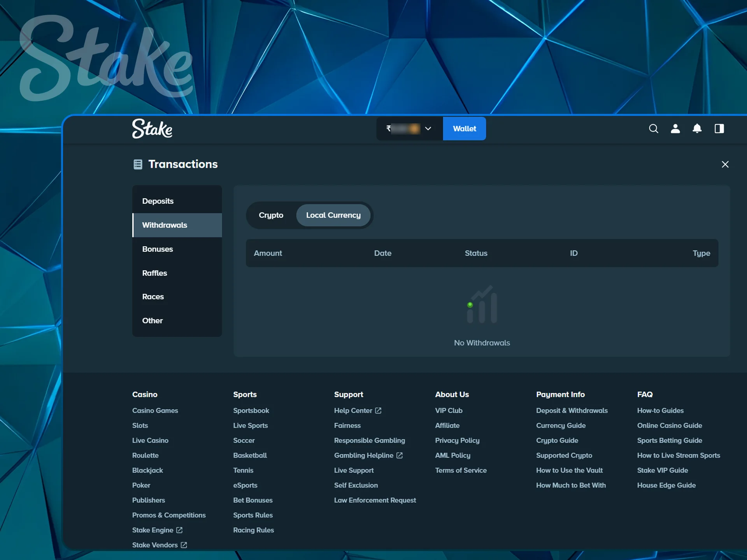Click the external link icon beside Help Center
Image resolution: width=747 pixels, height=560 pixels.
point(378,411)
